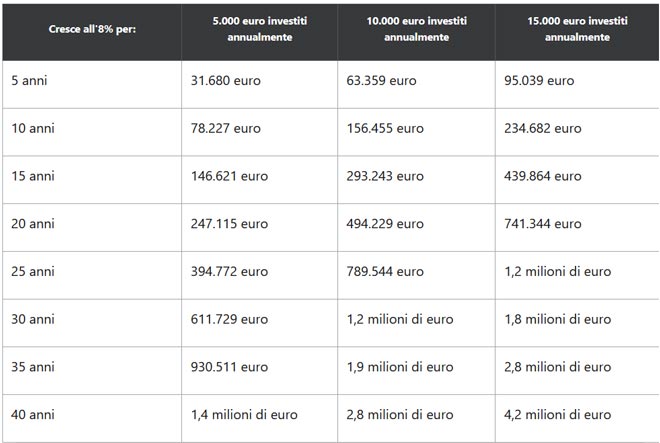Click the 789.544 euro cell
The image size is (660, 443).
click(x=385, y=272)
